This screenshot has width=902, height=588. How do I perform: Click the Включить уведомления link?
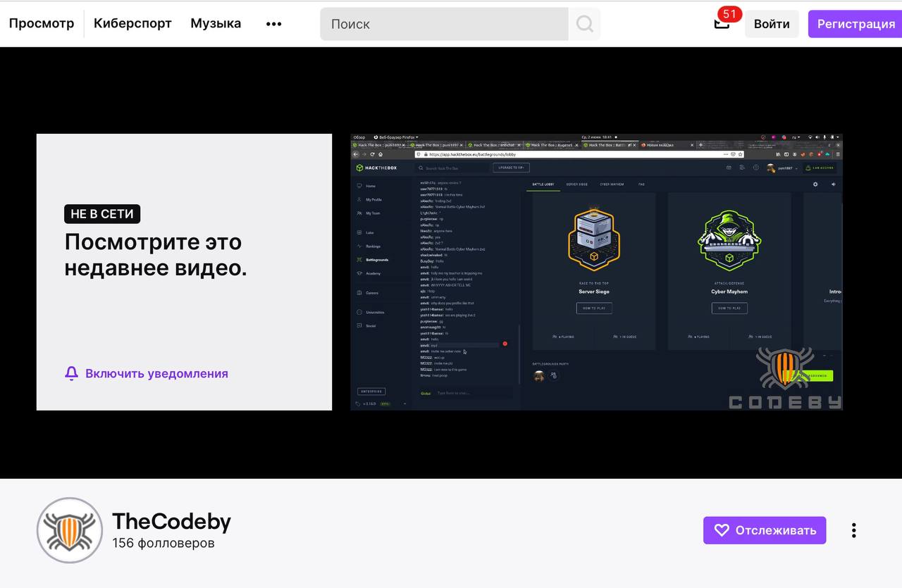(x=156, y=373)
